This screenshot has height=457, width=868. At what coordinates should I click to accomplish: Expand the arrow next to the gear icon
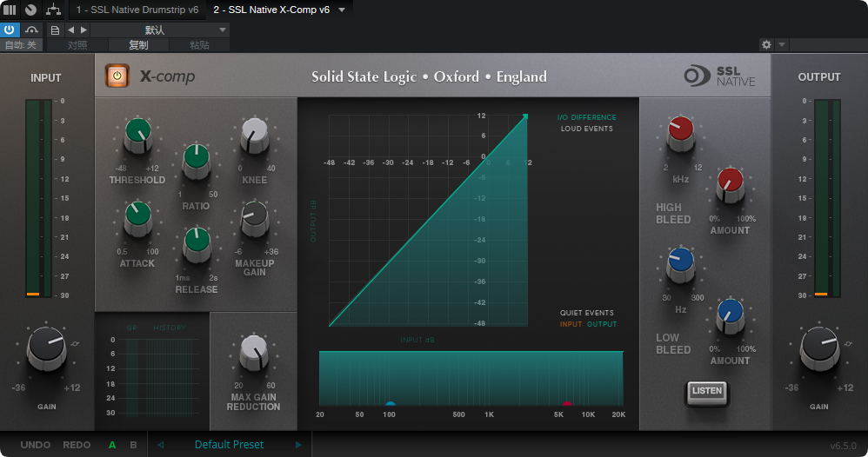(x=782, y=45)
